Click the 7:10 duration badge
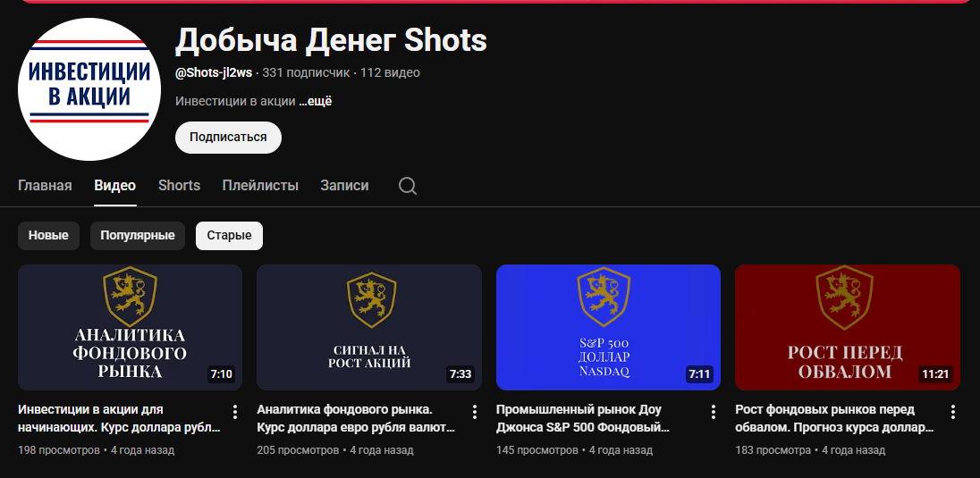Image resolution: width=980 pixels, height=478 pixels. click(x=221, y=375)
